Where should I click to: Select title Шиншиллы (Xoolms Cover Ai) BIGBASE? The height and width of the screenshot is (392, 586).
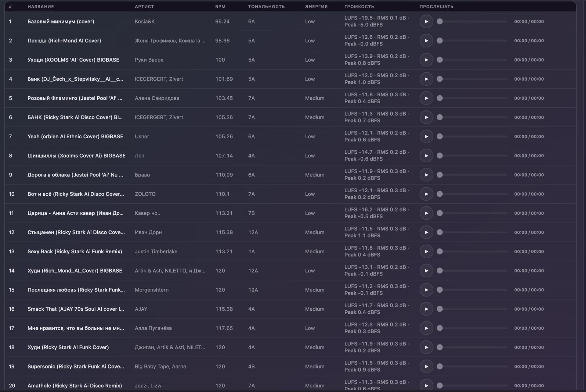point(77,156)
